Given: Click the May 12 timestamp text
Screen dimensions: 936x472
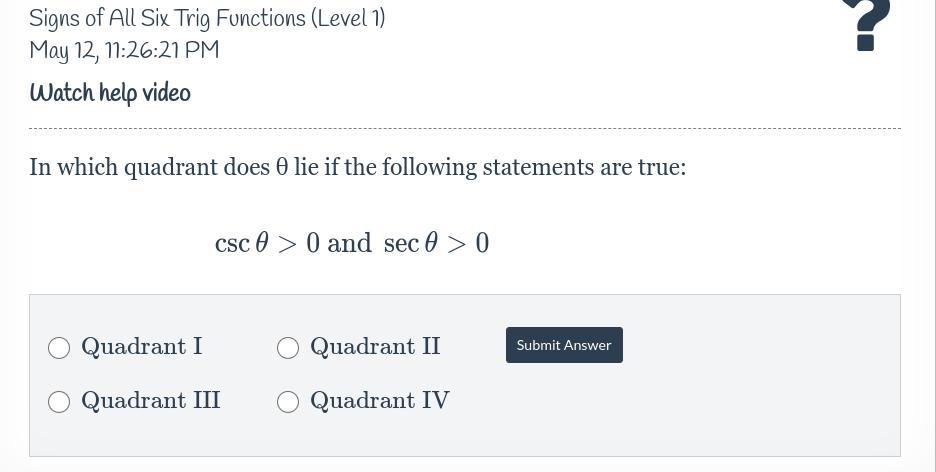Looking at the screenshot, I should 124,50.
